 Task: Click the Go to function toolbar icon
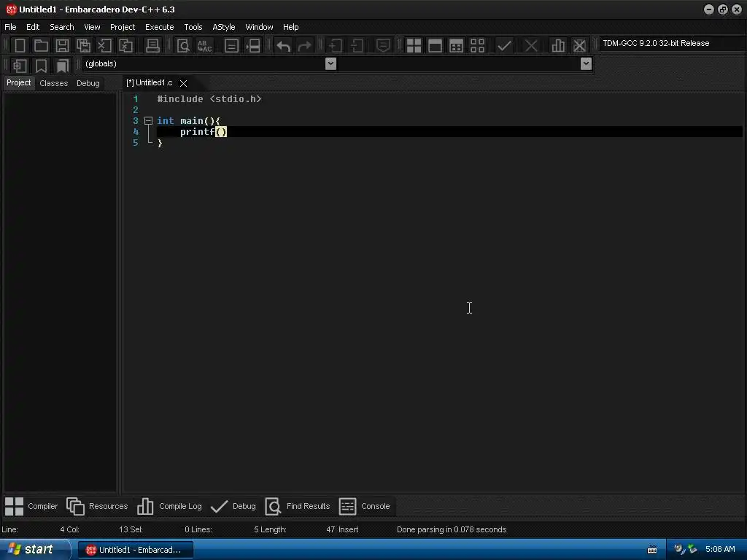(231, 46)
